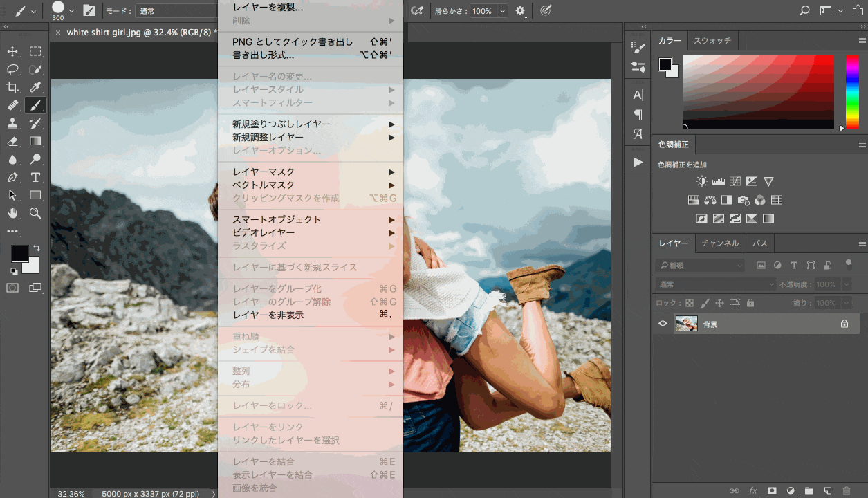Open the Character panel icon
The height and width of the screenshot is (498, 868).
point(638,95)
